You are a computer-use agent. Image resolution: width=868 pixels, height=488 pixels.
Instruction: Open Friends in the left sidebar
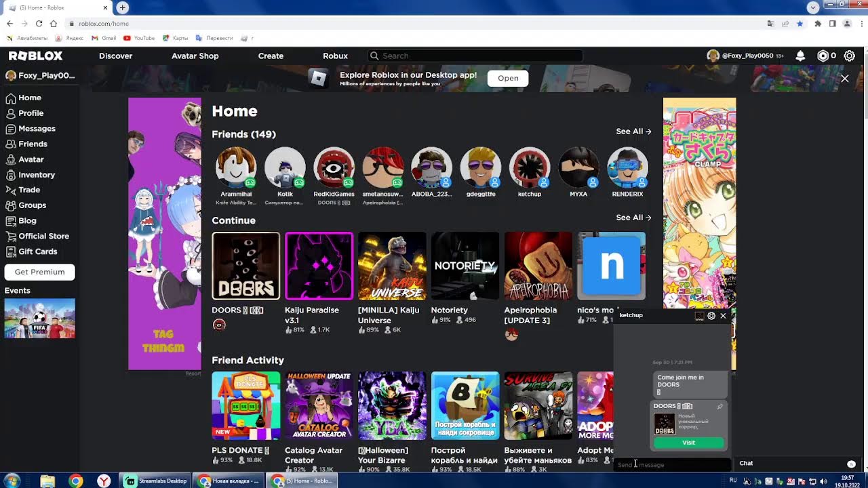26,144
